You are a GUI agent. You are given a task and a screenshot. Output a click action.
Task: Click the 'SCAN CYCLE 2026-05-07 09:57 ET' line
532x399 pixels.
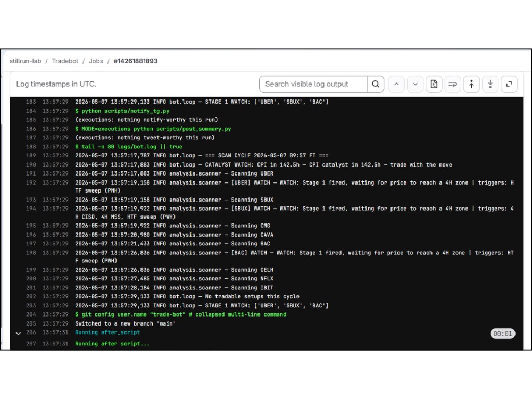202,156
